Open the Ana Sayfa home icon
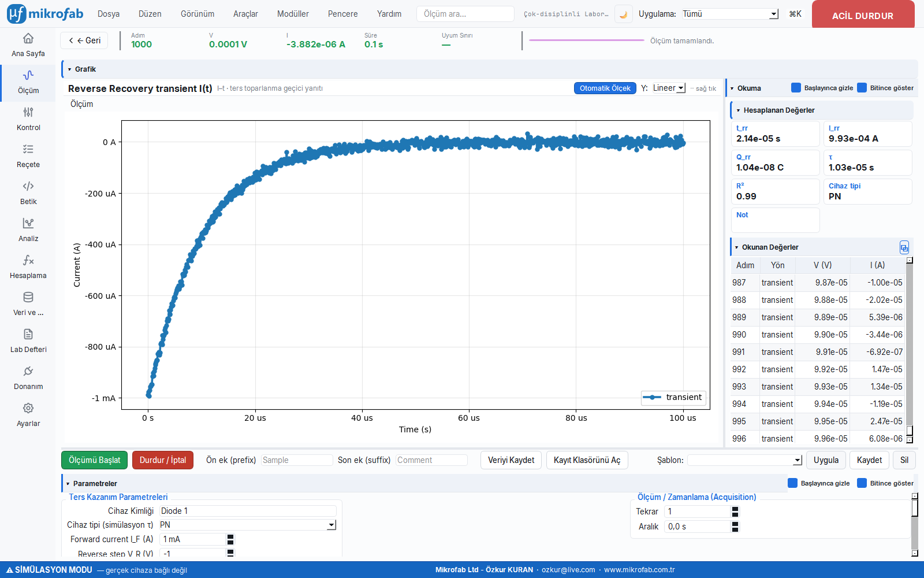The image size is (924, 578). pos(28,39)
